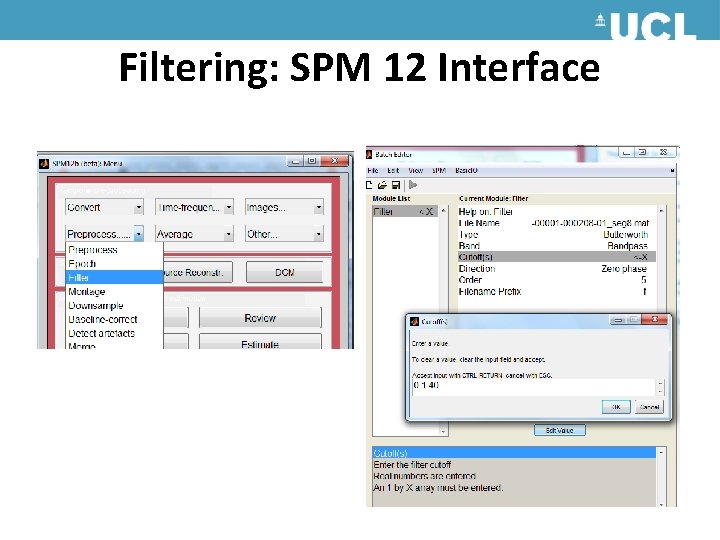720x540 pixels.
Task: Open the BasicIO menu in Batch Editor
Action: (x=466, y=170)
